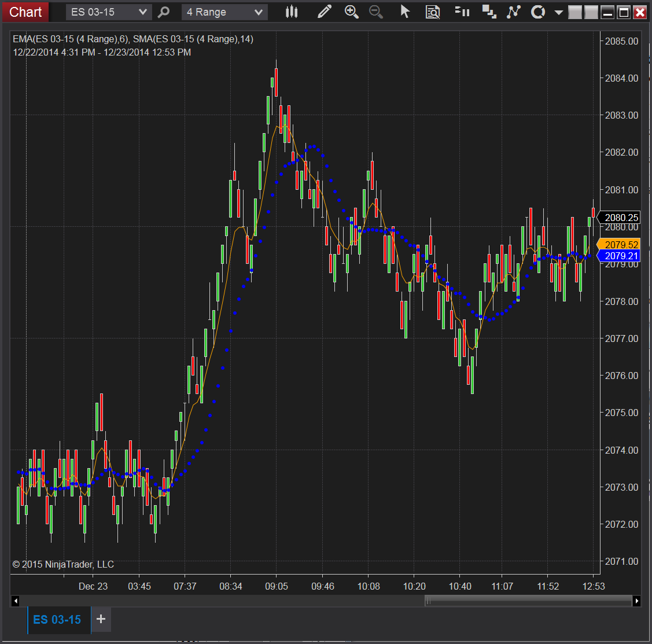Open the indicators zigzag line icon
652x644 pixels.
(x=514, y=12)
